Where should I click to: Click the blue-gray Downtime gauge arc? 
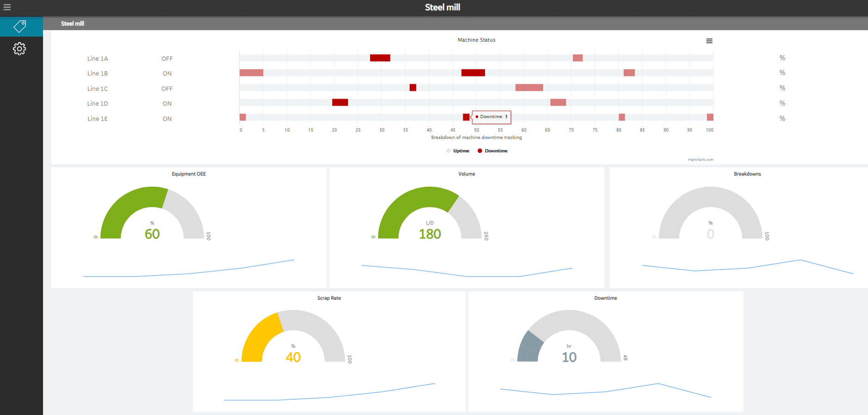(529, 348)
